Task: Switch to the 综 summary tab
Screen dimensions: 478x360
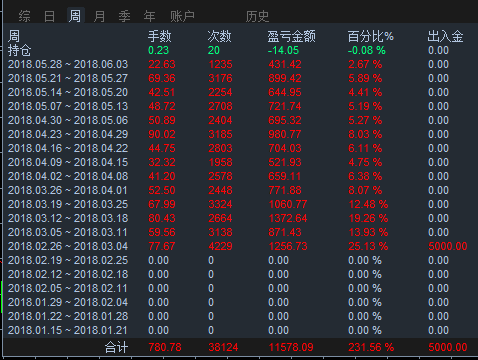Action: click(25, 16)
